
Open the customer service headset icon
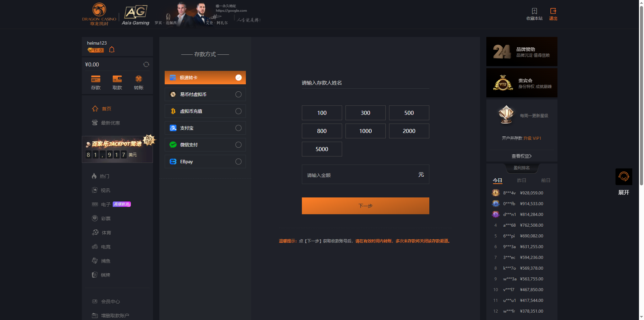(x=624, y=176)
